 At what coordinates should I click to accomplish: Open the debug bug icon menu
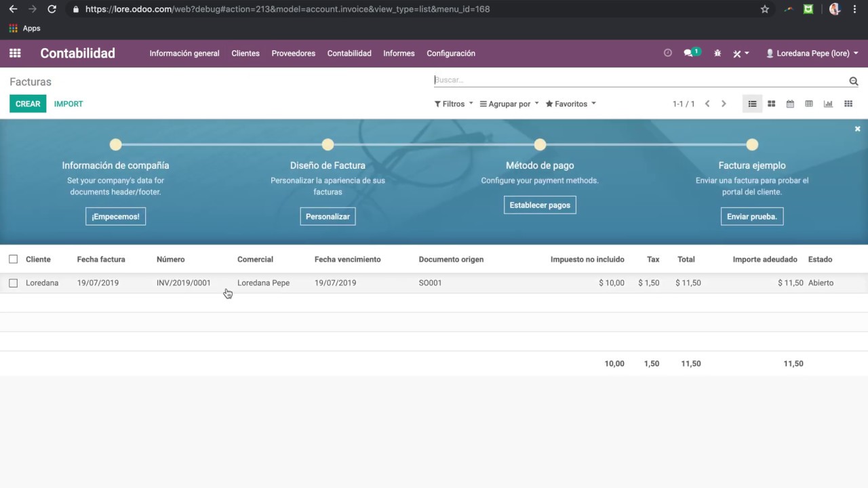click(717, 53)
